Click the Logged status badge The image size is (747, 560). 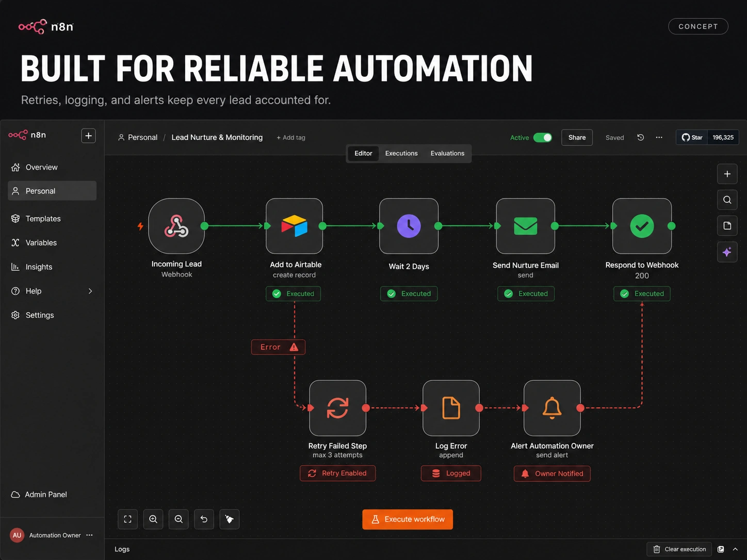click(x=451, y=473)
